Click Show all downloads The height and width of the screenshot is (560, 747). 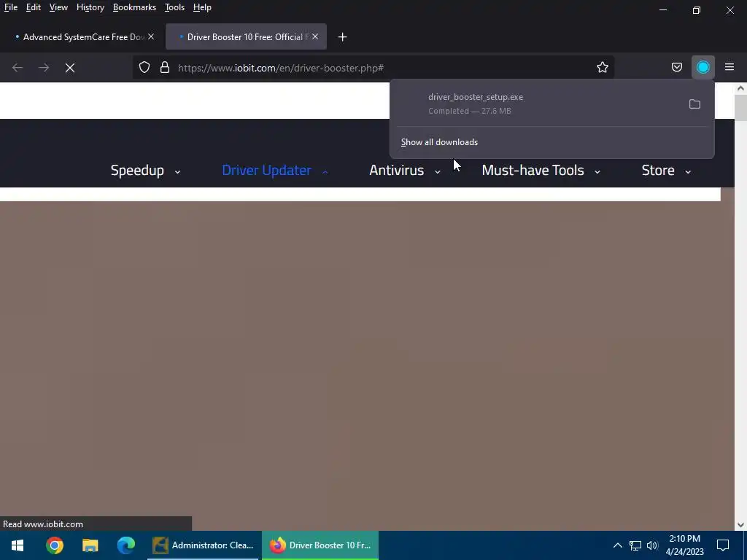(x=439, y=142)
